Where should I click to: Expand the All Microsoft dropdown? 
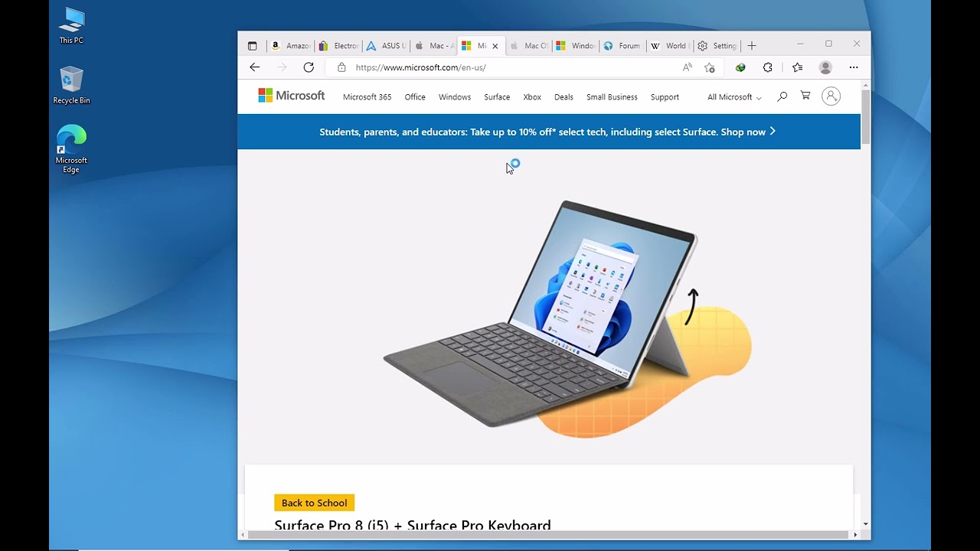[x=734, y=97]
